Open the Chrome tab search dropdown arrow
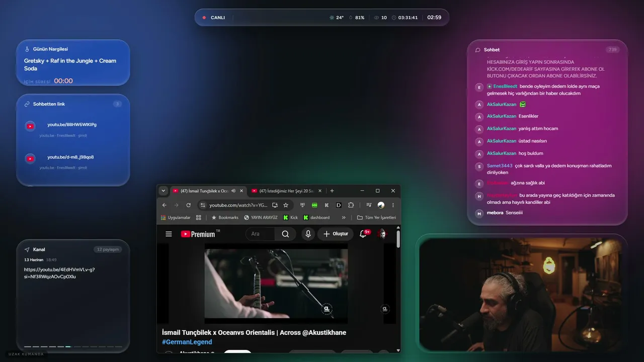Screen dimensions: 644x362 163,191
